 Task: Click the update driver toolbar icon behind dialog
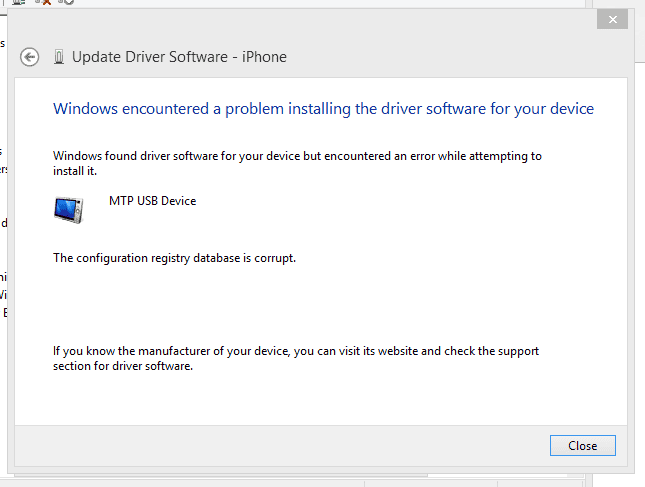pos(18,2)
